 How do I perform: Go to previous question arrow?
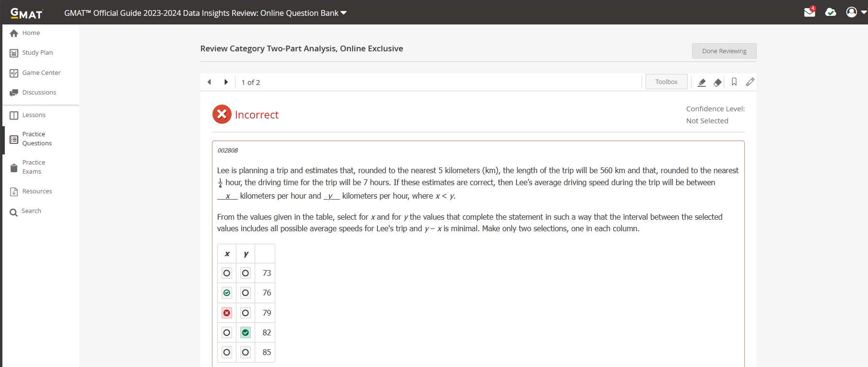coord(209,82)
